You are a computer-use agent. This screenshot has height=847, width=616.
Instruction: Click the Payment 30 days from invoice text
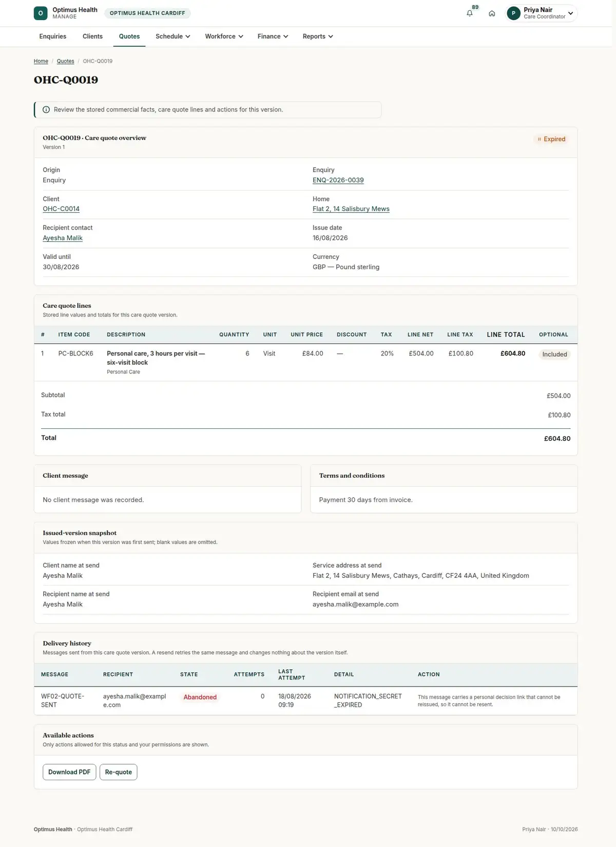coord(366,500)
